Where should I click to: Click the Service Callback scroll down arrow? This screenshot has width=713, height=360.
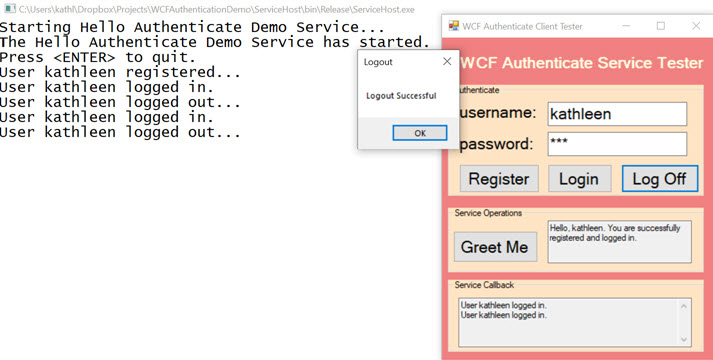[x=683, y=340]
